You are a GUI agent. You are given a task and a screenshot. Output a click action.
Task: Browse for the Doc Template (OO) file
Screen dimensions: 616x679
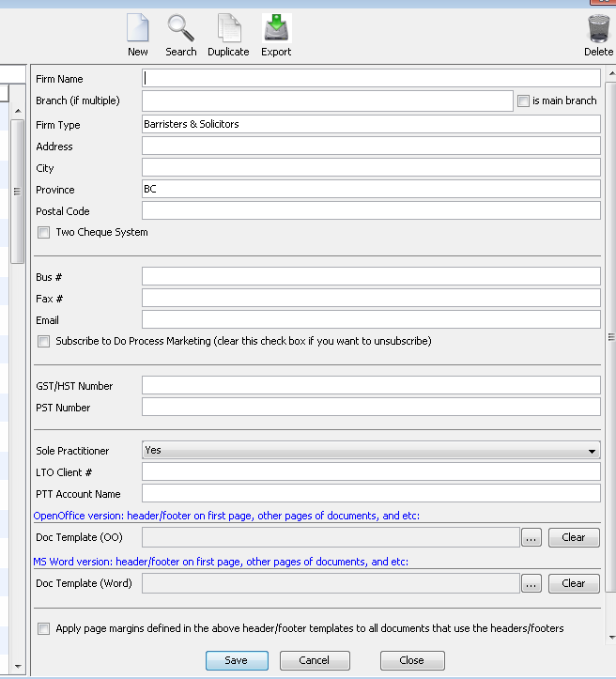(531, 537)
